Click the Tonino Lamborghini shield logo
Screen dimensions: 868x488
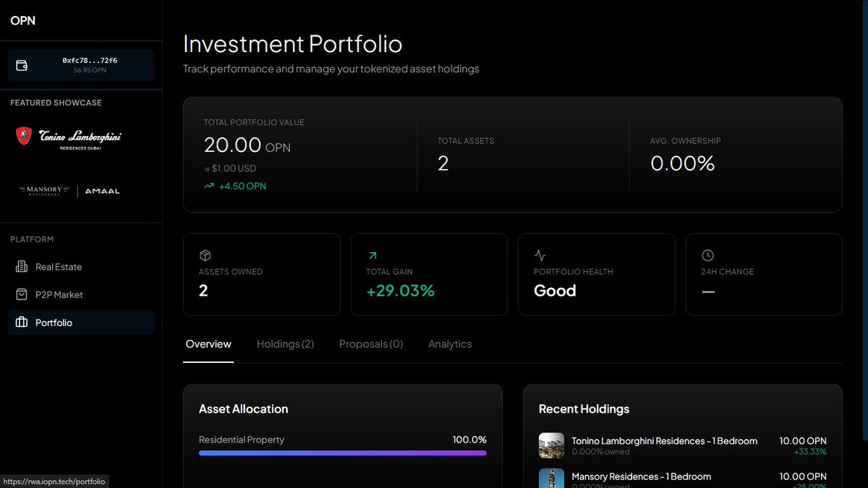(24, 136)
